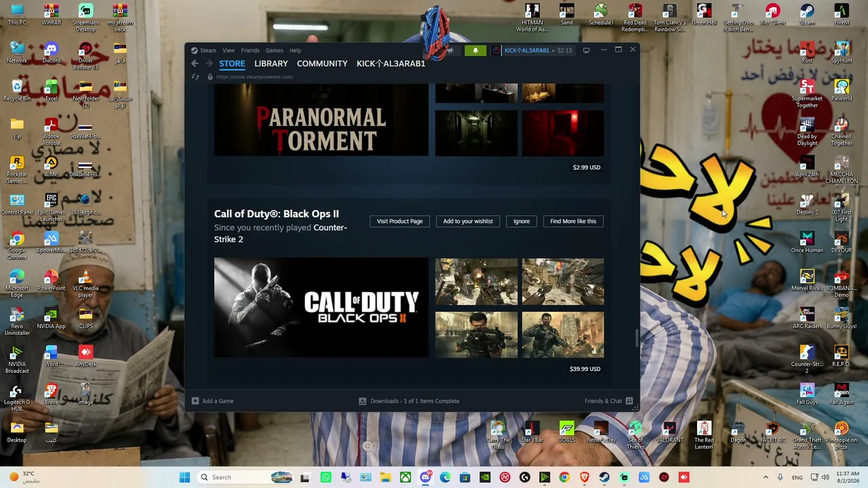Open Brave browser from the taskbar
868x488 pixels.
[584, 477]
